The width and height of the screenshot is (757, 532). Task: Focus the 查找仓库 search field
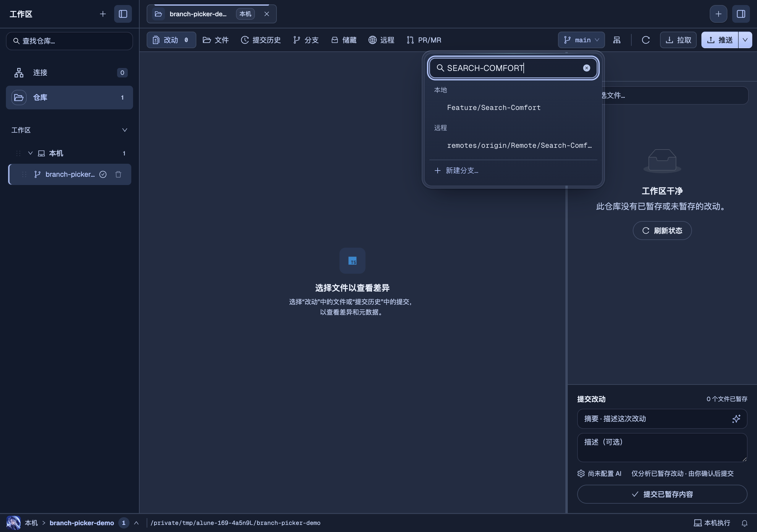click(69, 41)
